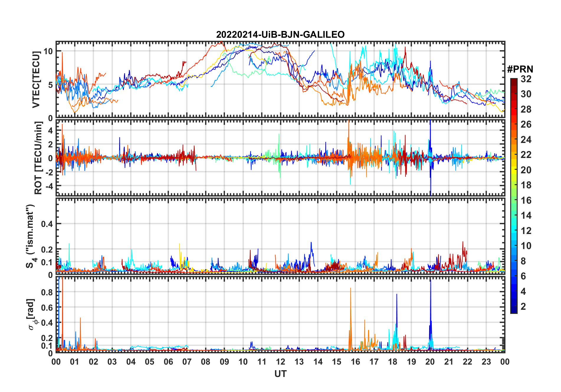Click colorbar tick label 20

(526, 170)
